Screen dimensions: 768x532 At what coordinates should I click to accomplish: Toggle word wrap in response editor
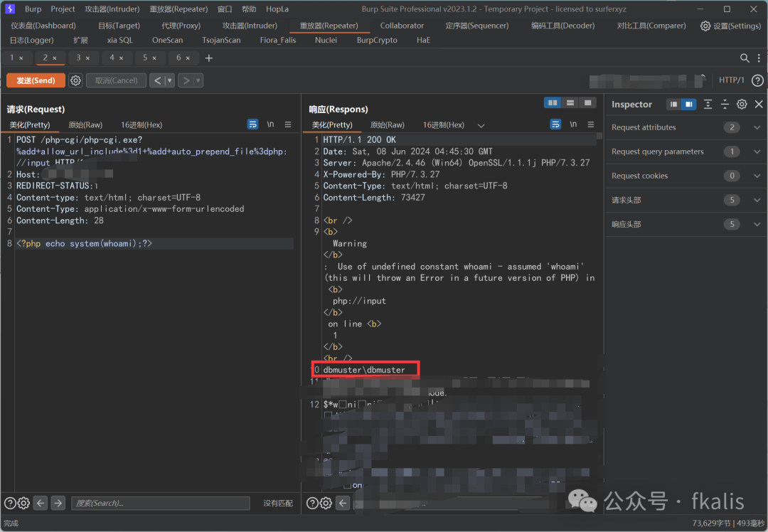pyautogui.click(x=555, y=124)
